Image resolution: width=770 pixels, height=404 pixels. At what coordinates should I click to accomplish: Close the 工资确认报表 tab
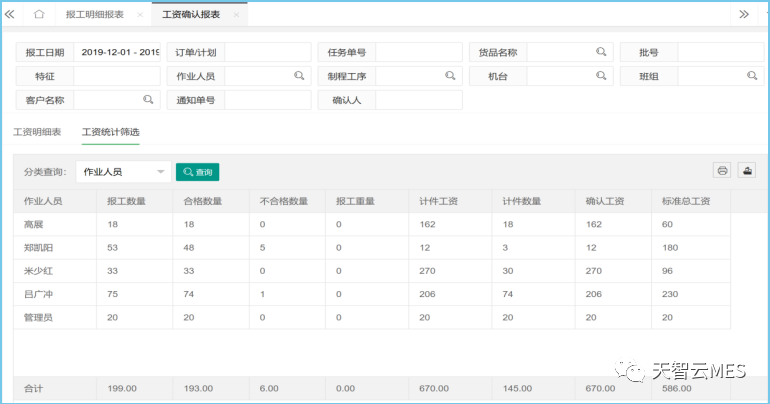(236, 15)
